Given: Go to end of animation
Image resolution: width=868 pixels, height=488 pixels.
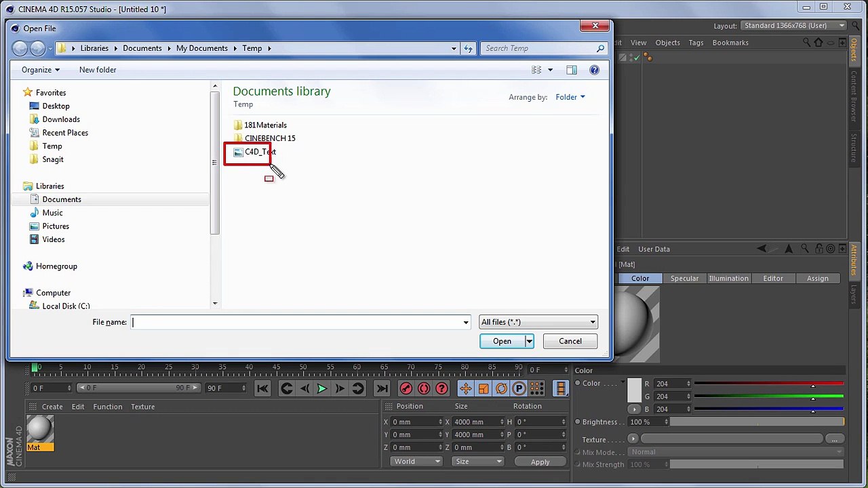Looking at the screenshot, I should tap(382, 388).
